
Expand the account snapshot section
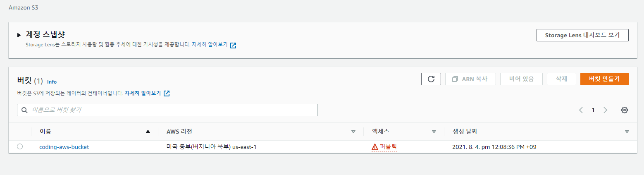coord(19,35)
